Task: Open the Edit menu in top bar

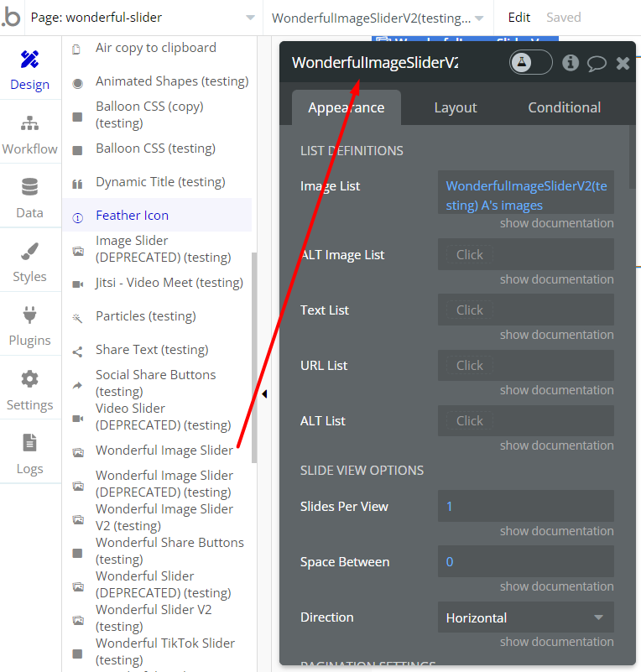Action: [x=519, y=18]
